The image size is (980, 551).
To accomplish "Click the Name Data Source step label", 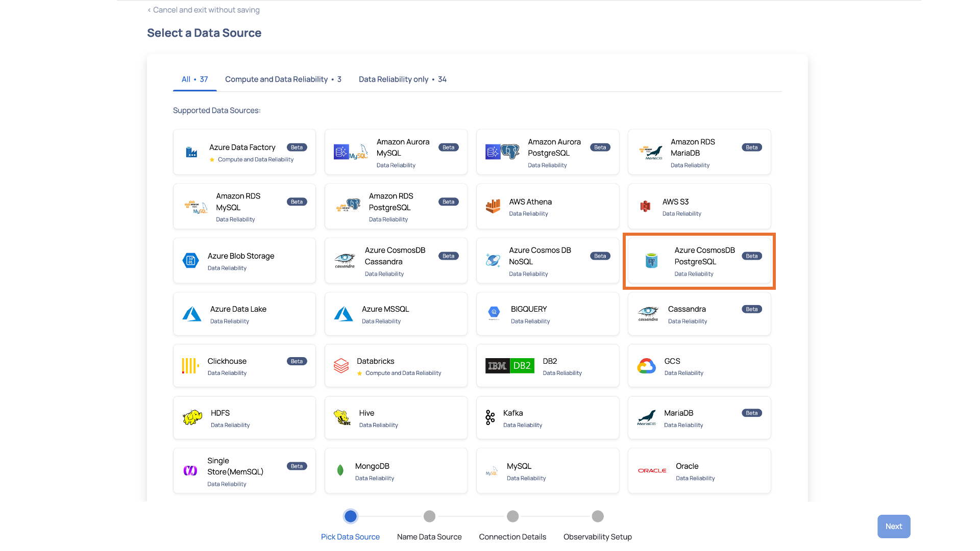I will pos(429,537).
